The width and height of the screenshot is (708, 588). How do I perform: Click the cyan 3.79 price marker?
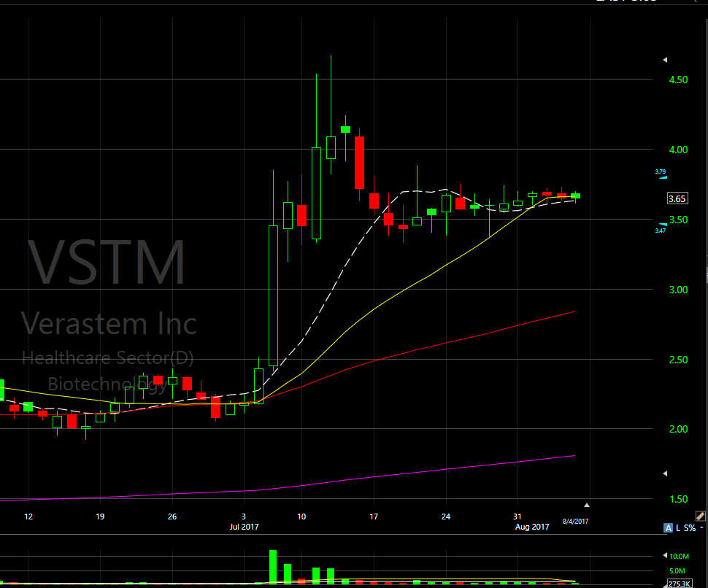[x=661, y=174]
